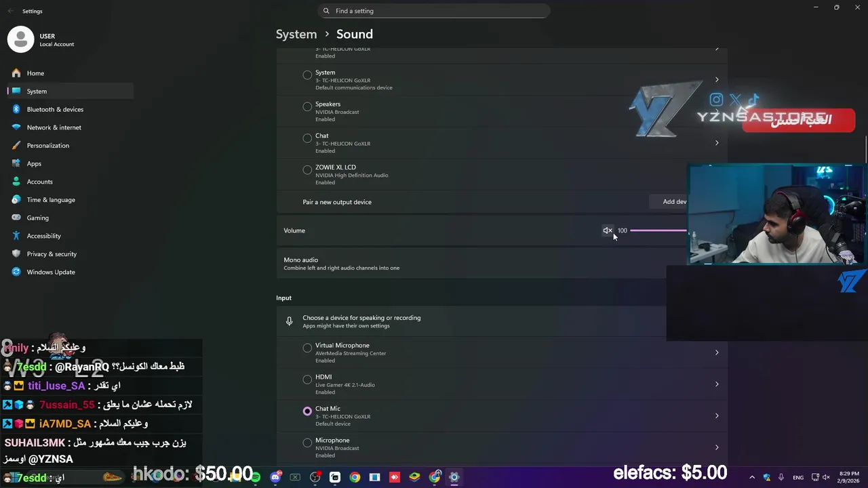Click the user avatar picture
The image size is (868, 488).
20,39
